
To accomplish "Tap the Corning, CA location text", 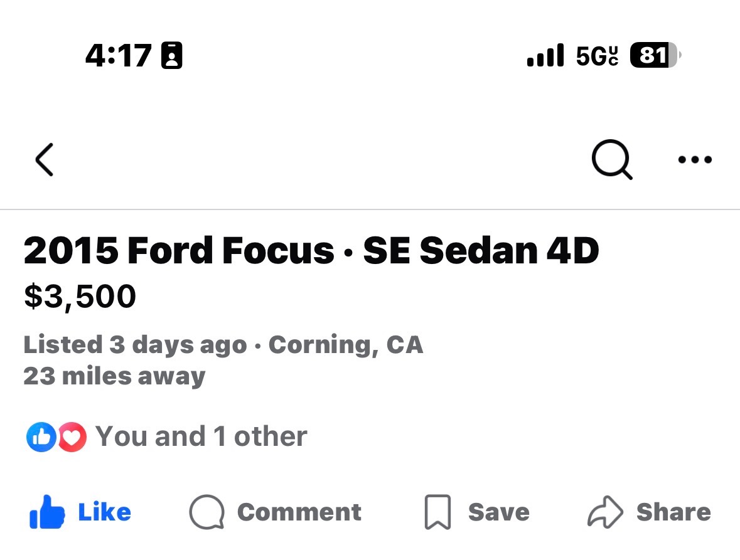I will 346,345.
